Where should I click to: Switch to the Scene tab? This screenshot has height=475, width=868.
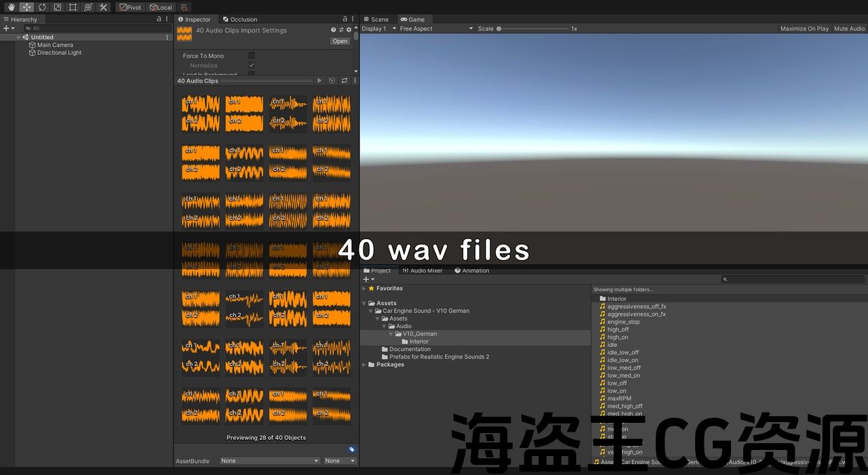point(376,19)
